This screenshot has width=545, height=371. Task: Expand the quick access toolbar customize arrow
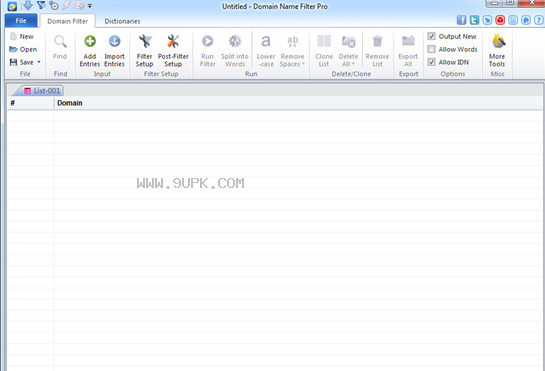(x=90, y=6)
